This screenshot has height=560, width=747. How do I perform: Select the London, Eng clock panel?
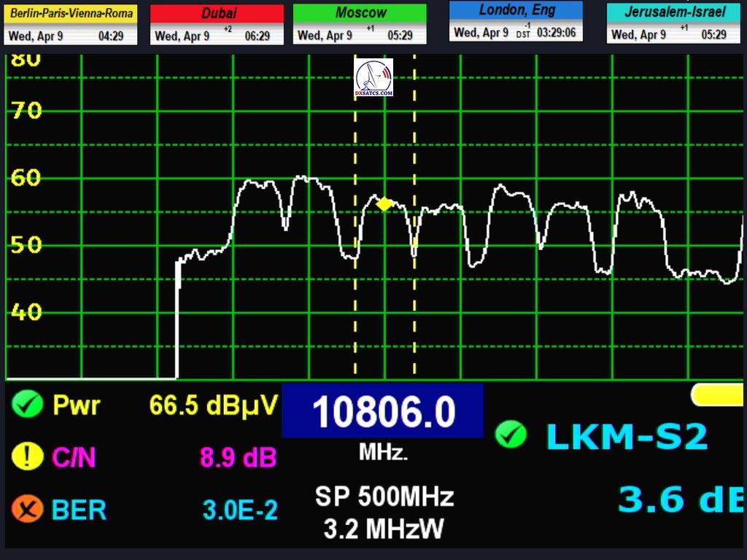pos(516,21)
